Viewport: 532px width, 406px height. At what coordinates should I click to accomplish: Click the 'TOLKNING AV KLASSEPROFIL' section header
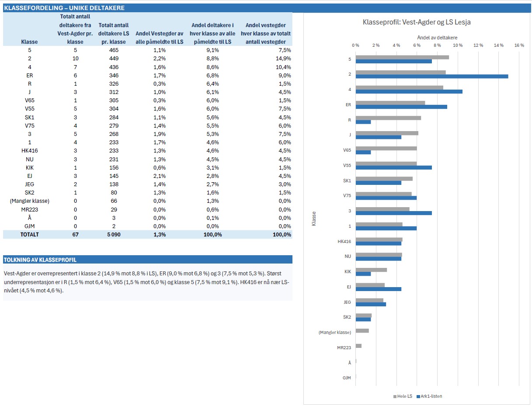click(x=148, y=260)
